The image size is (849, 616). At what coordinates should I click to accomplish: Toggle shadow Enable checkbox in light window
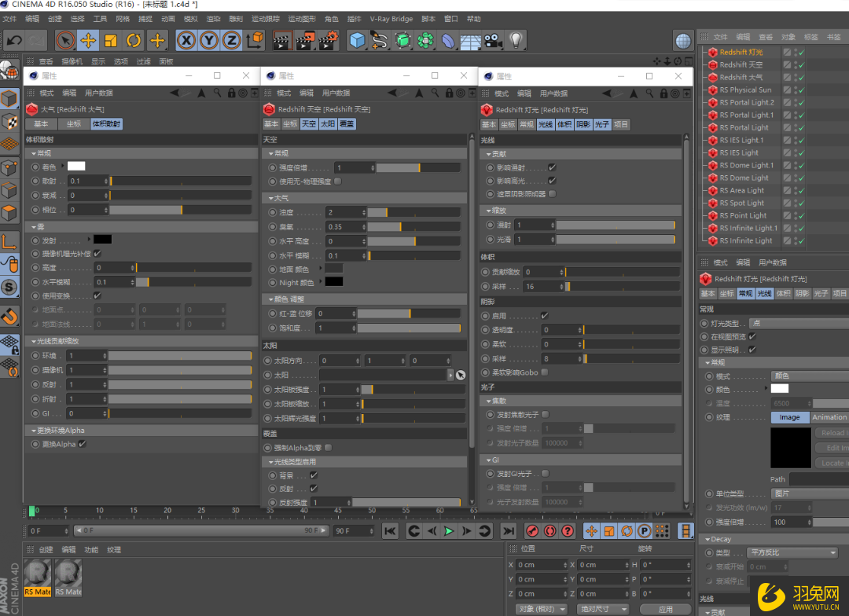point(545,316)
